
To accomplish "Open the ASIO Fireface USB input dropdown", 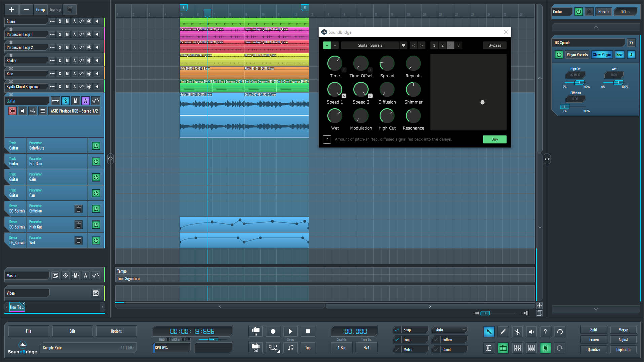I will pos(74,111).
